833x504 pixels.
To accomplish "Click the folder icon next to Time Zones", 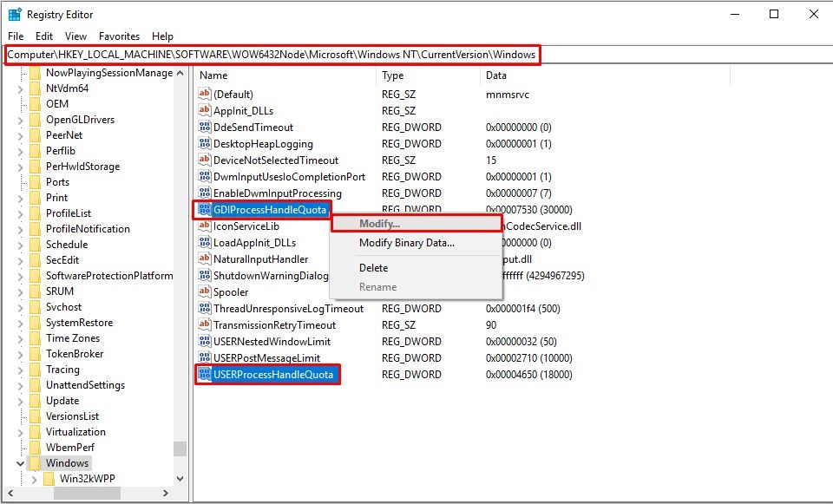I will (x=35, y=338).
